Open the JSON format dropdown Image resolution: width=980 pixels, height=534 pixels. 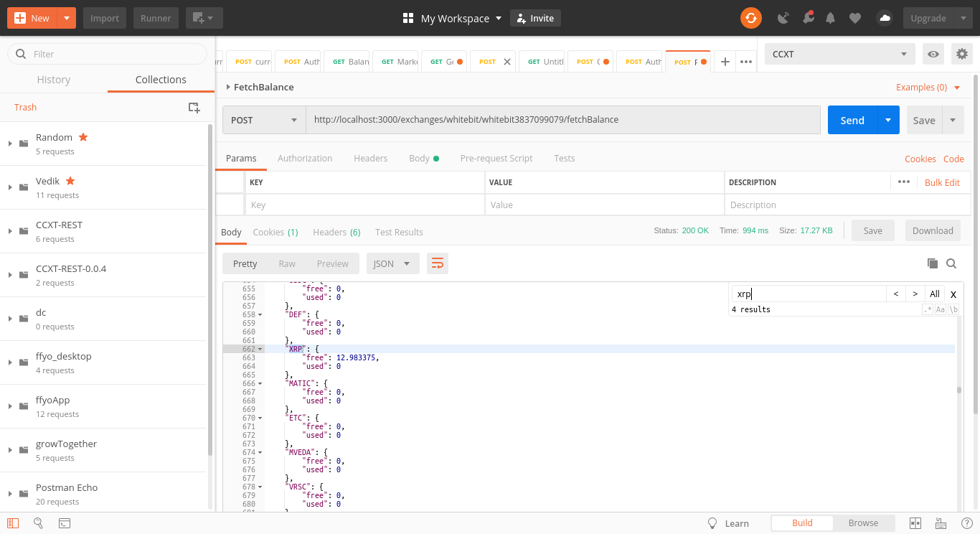pyautogui.click(x=392, y=263)
